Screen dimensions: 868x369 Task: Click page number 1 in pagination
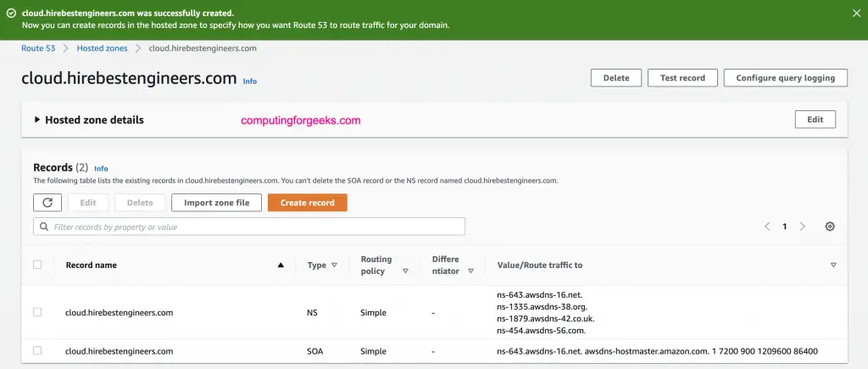pyautogui.click(x=785, y=226)
